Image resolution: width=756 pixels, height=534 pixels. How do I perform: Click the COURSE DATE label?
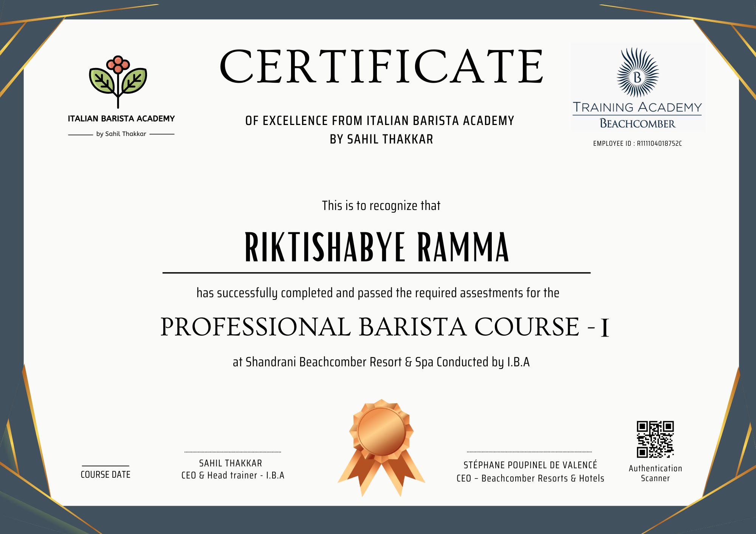pyautogui.click(x=105, y=475)
